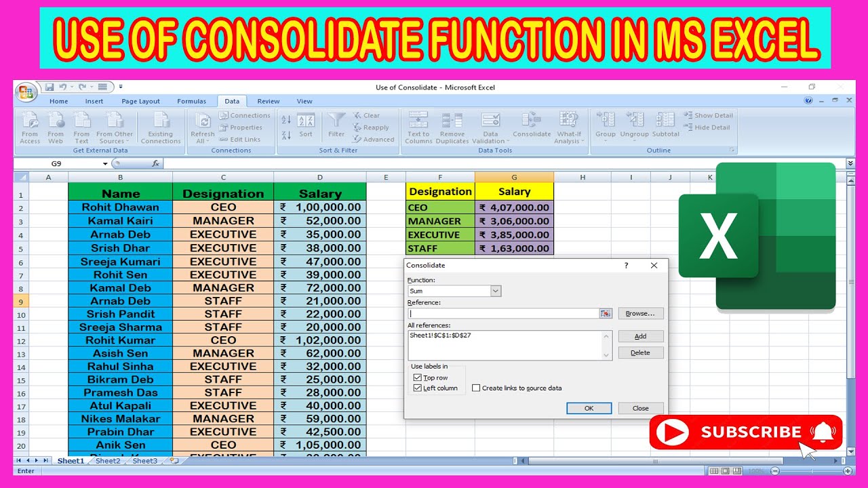Click the Text to Columns icon
This screenshot has width=868, height=488.
pos(418,120)
